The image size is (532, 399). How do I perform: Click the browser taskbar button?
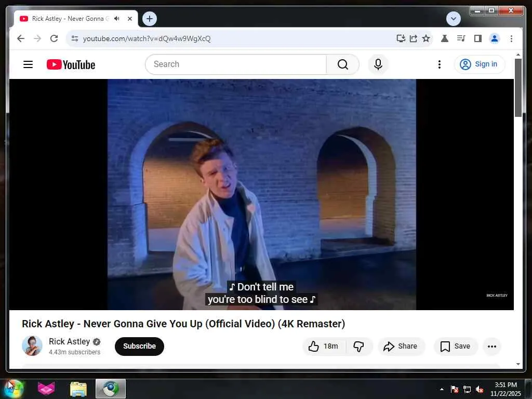click(111, 389)
